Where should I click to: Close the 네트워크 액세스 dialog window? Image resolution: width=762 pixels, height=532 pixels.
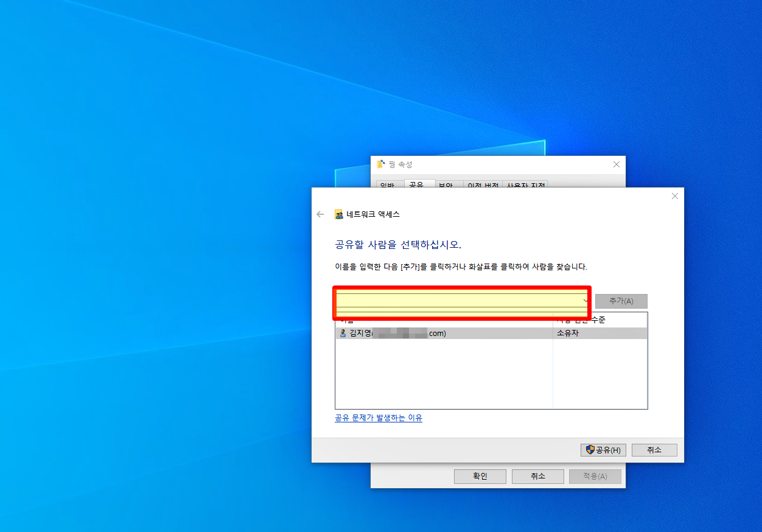click(x=674, y=196)
